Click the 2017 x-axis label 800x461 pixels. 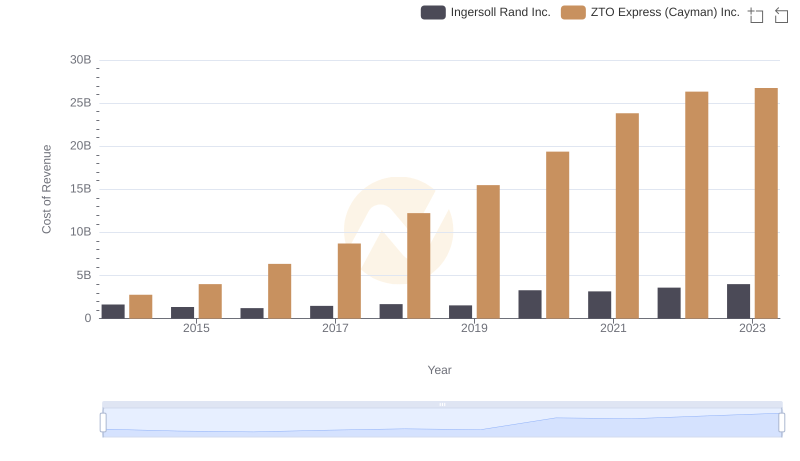(335, 328)
